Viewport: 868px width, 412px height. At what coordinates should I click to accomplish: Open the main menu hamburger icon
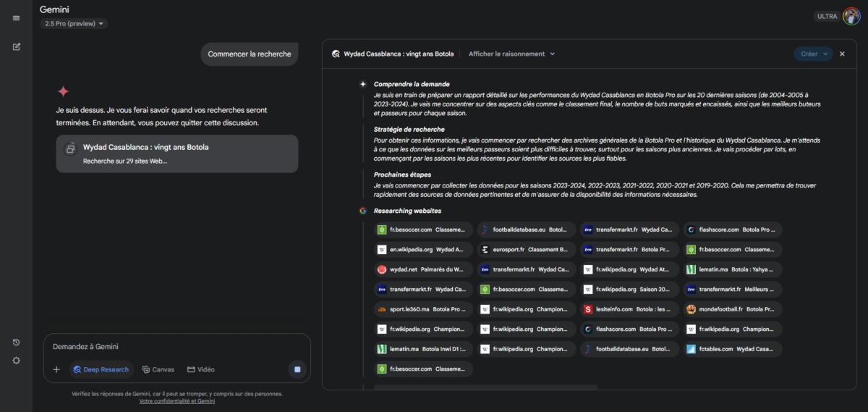(16, 18)
